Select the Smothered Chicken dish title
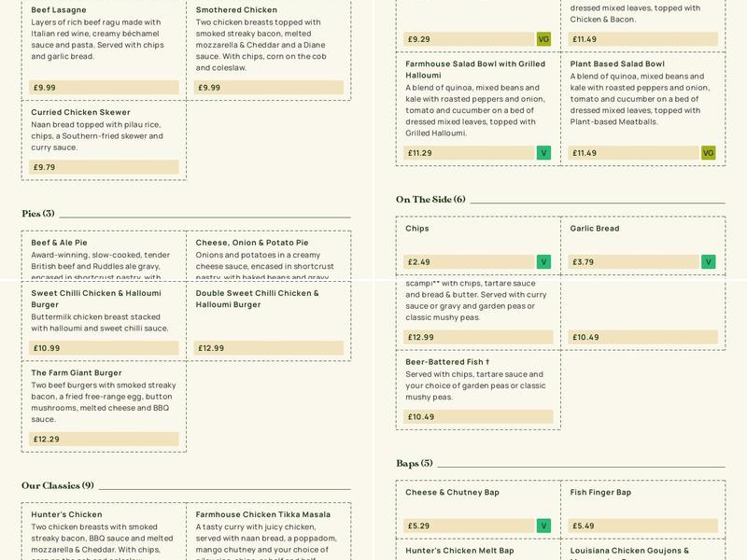The height and width of the screenshot is (560, 747). coord(236,10)
